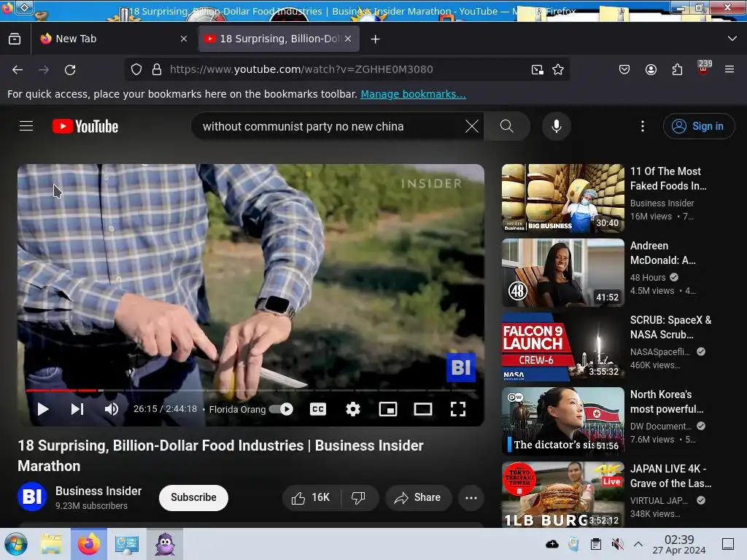Click muted speaker tray icon
Viewport: 747px width, 560px height.
point(617,544)
